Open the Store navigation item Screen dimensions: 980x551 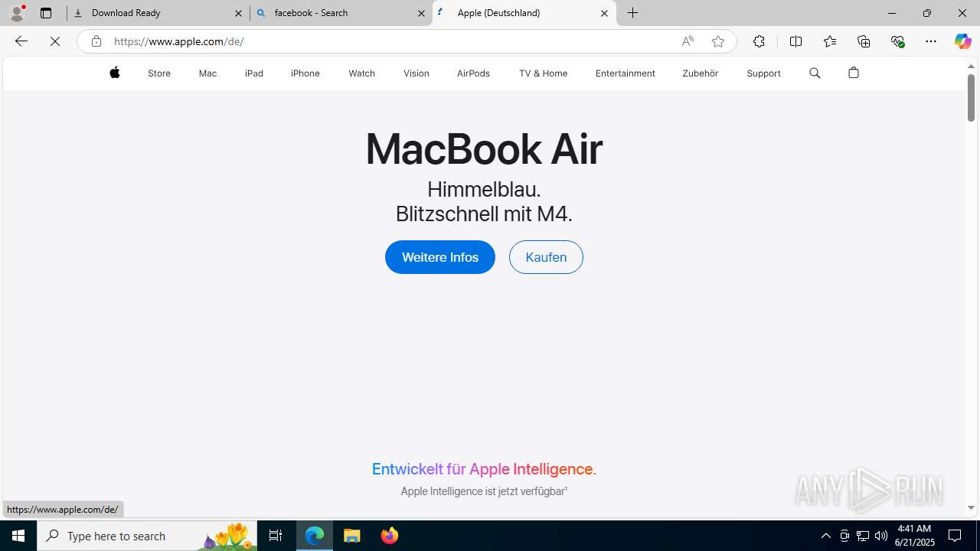click(x=159, y=73)
